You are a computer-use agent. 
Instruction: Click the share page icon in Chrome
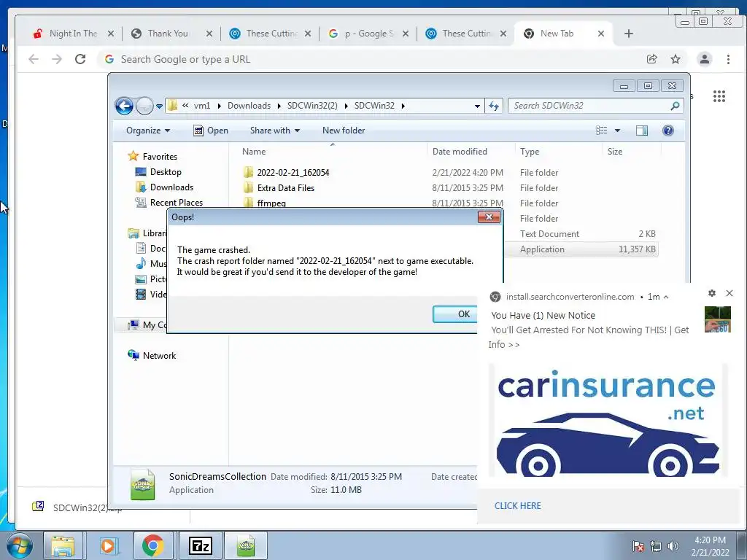tap(651, 59)
